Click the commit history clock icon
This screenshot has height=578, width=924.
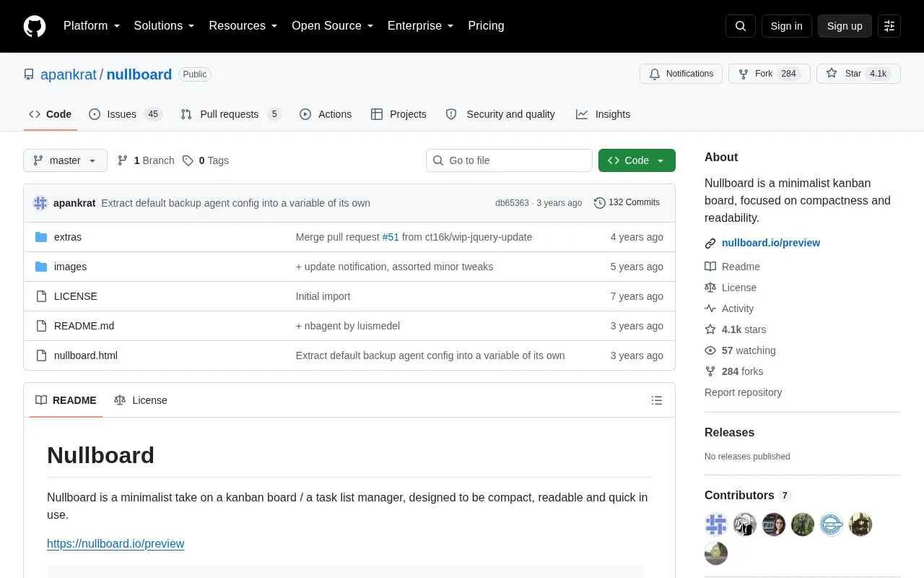point(600,203)
